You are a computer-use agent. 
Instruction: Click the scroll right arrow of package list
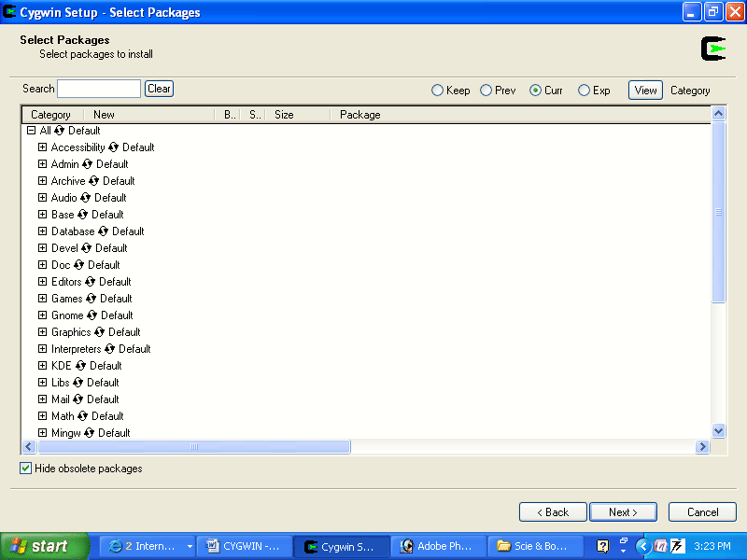(x=702, y=447)
